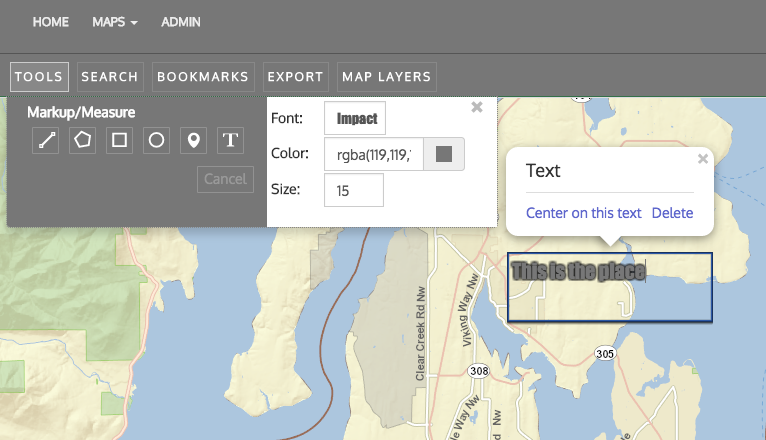Click the Delete link in popup
766x440 pixels.
[x=672, y=213]
